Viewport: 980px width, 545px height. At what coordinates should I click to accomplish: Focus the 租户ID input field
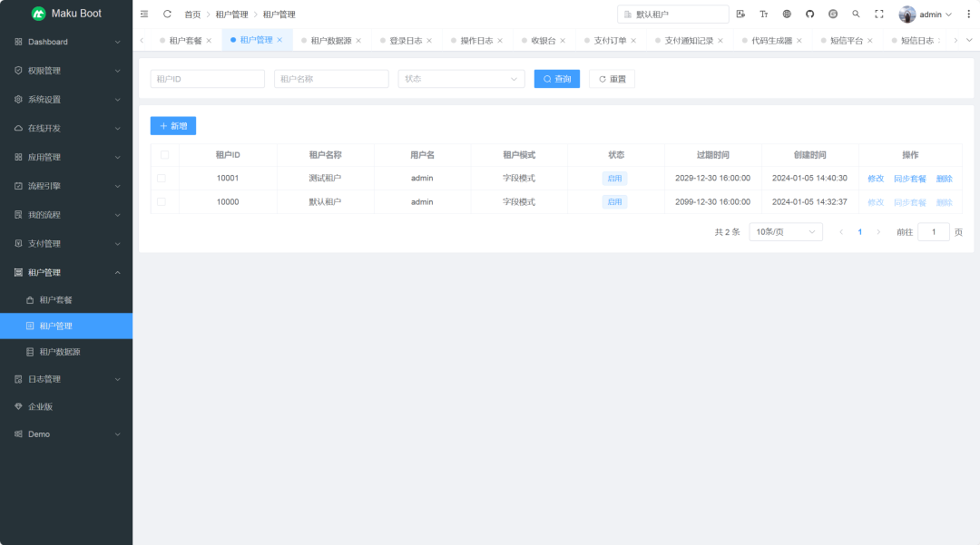tap(208, 79)
